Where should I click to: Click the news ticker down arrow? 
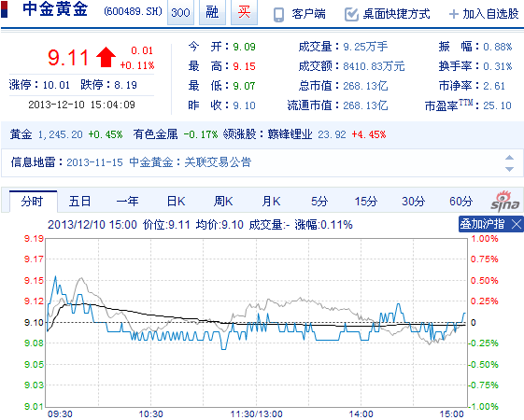click(509, 169)
